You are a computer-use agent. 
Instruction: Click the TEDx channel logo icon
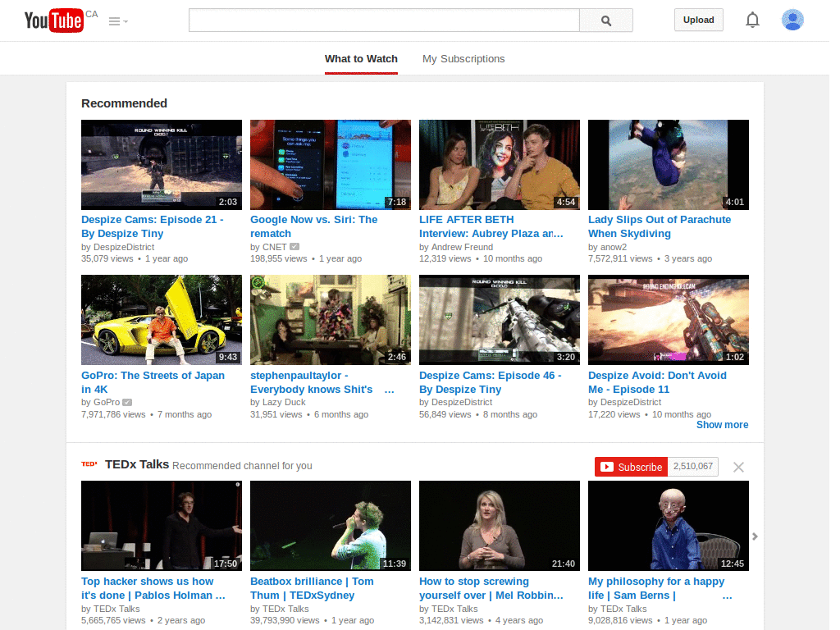89,464
